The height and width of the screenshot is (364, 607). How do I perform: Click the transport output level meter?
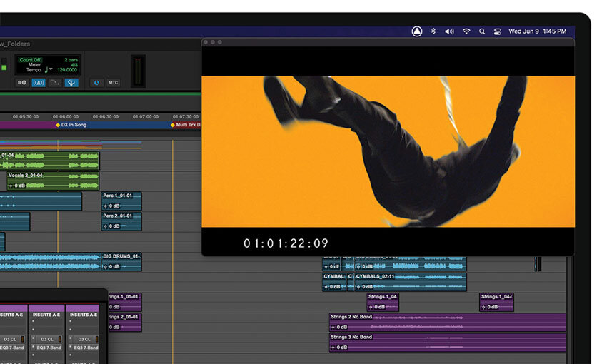[x=138, y=71]
